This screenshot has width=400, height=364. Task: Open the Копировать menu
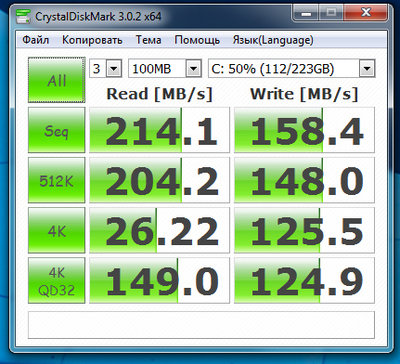point(92,40)
